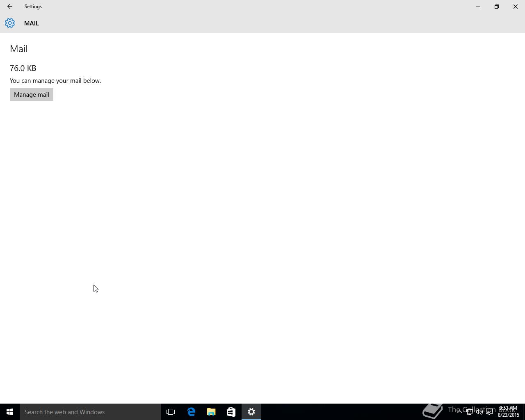
Task: Open the network status tray icon
Action: click(x=469, y=412)
